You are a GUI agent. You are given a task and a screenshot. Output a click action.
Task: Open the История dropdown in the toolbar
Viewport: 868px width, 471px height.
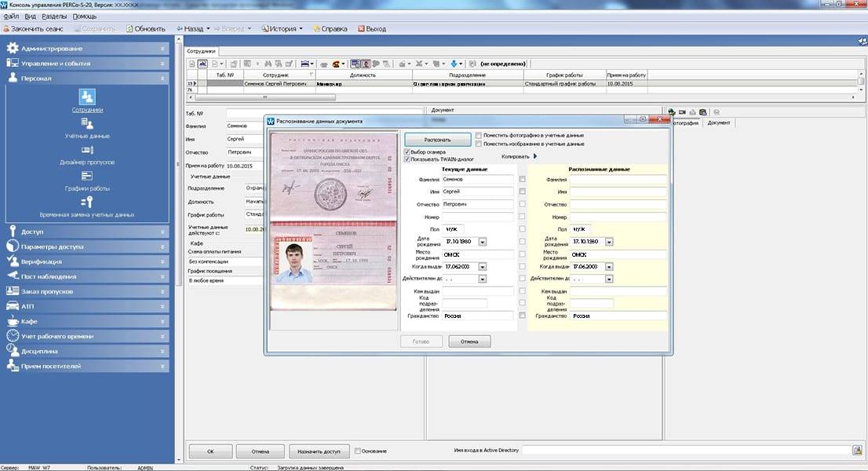282,29
